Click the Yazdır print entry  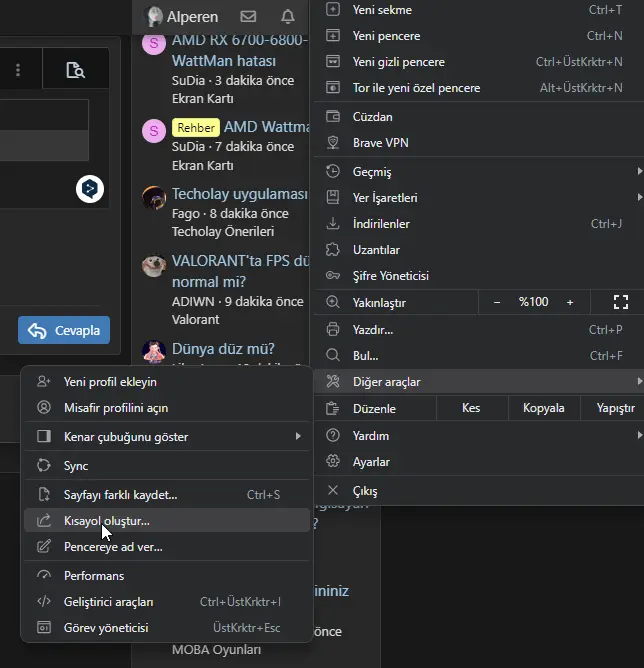click(479, 330)
